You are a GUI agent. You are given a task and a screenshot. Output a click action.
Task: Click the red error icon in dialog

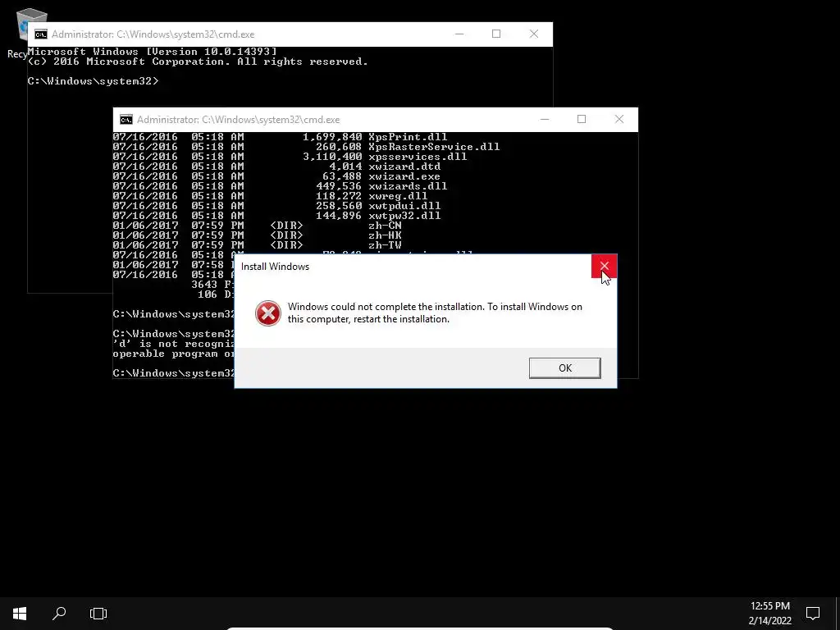(x=268, y=313)
